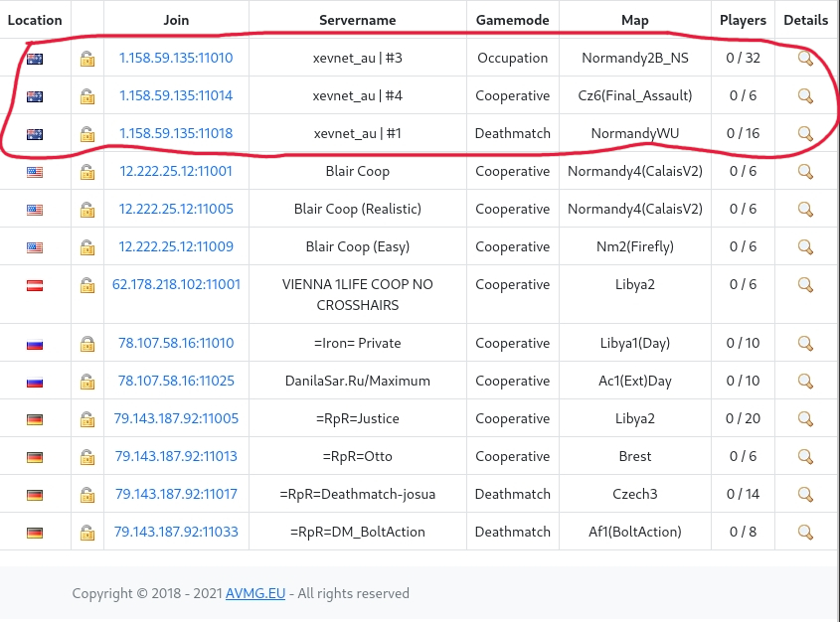Join server 1.158.59.135:11010
The height and width of the screenshot is (622, 840).
(x=176, y=59)
